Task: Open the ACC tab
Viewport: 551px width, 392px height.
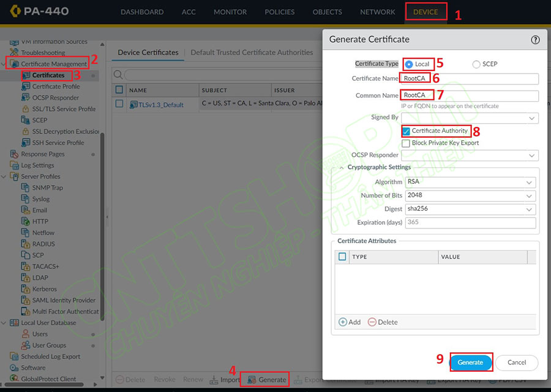Action: click(x=189, y=12)
